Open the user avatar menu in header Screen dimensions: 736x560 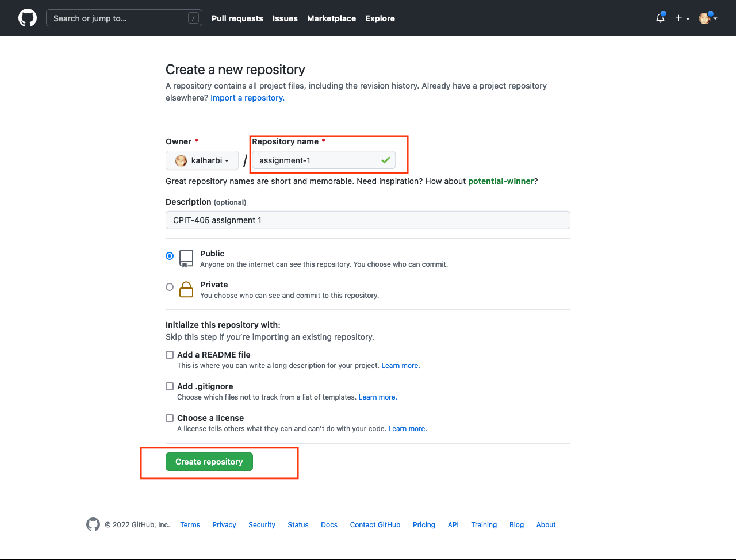coord(708,18)
